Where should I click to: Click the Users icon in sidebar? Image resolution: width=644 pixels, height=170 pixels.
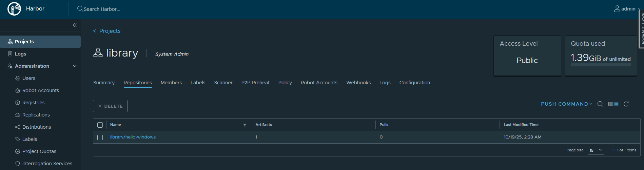coord(18,78)
